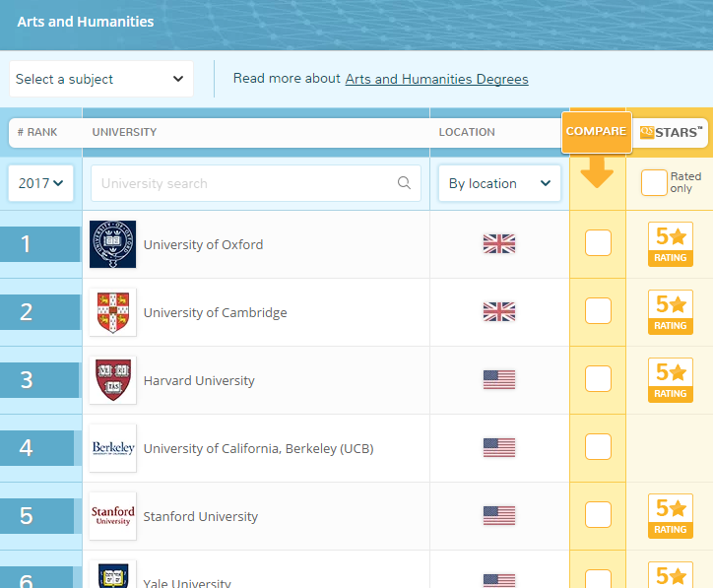
Task: Expand the 2017 year dropdown
Action: click(40, 183)
